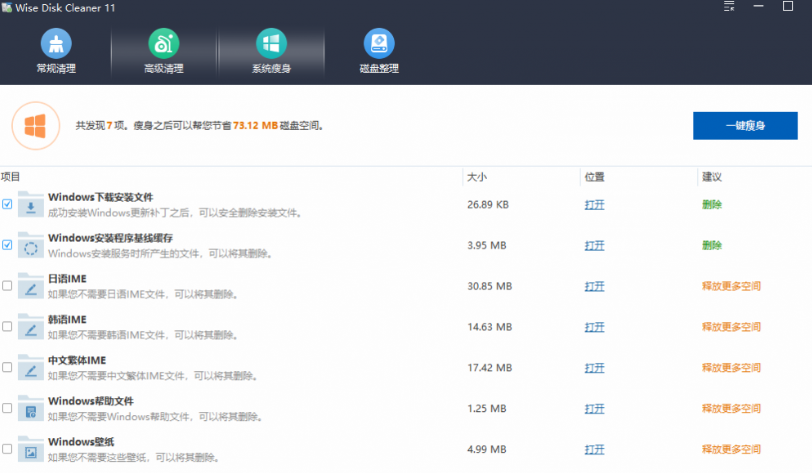
Task: Select the 26.89 KB size value
Action: click(x=488, y=205)
